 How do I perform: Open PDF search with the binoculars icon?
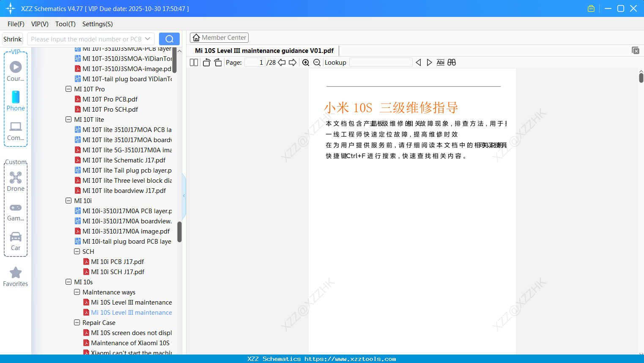click(452, 62)
